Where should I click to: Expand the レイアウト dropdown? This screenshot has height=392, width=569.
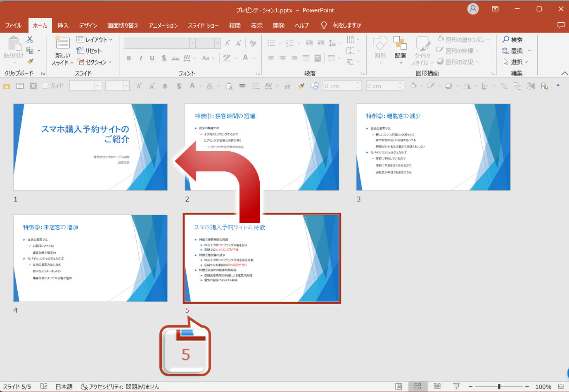(x=95, y=40)
